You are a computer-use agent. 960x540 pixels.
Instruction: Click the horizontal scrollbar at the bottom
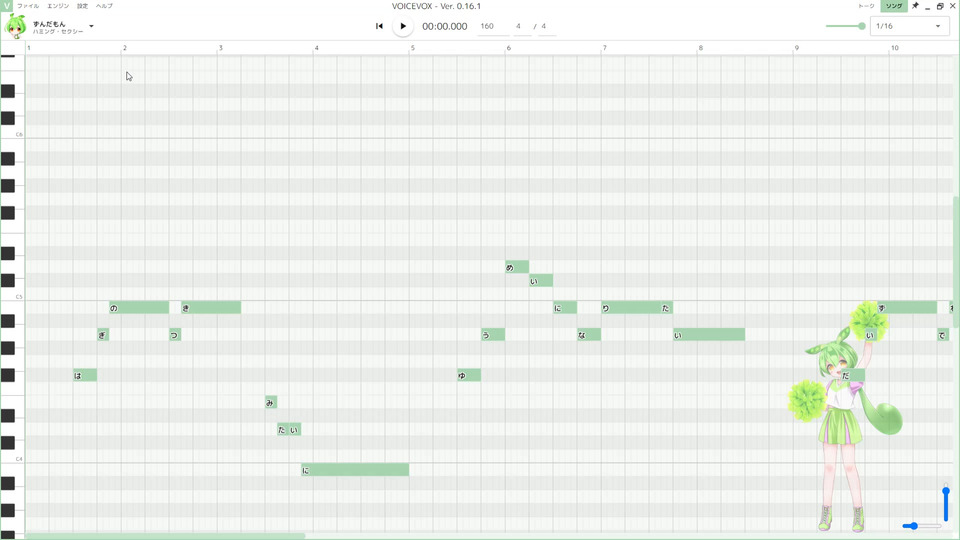pyautogui.click(x=165, y=536)
